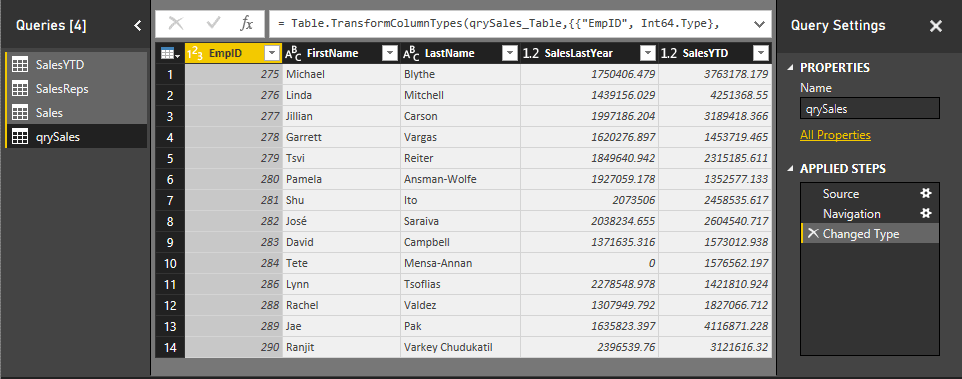Screen dimensions: 962x379
Task: Select the SalesYTD query
Action: coord(76,64)
